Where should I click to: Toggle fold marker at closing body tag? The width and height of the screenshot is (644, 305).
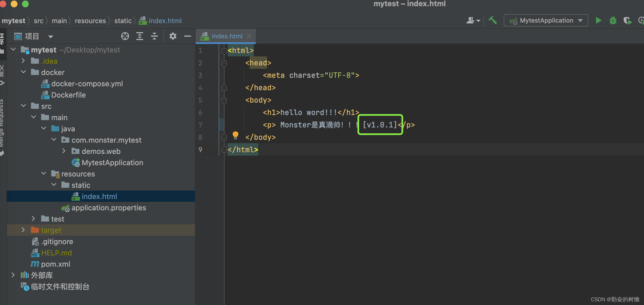coord(224,137)
